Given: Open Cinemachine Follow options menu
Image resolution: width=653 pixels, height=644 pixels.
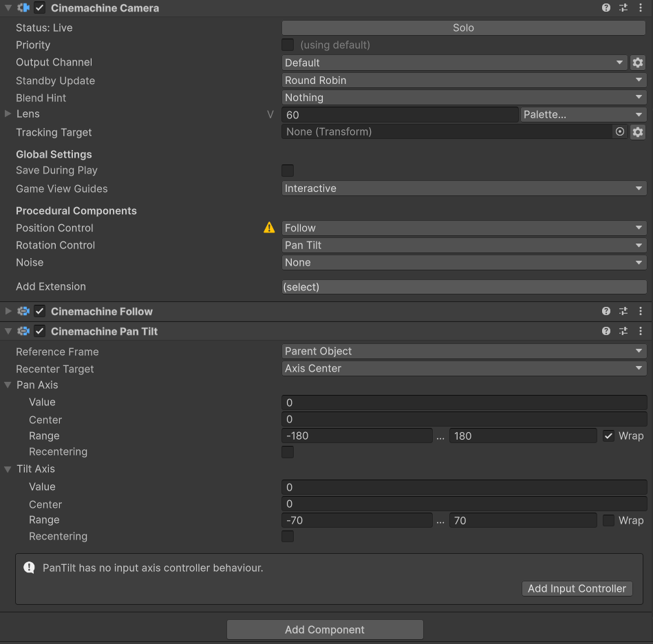Looking at the screenshot, I should pyautogui.click(x=641, y=311).
